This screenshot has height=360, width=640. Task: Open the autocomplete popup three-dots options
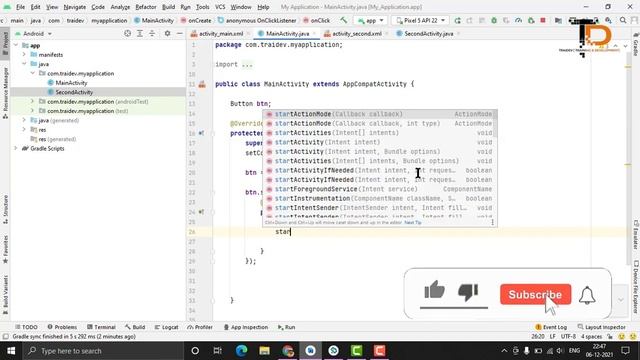(x=492, y=222)
